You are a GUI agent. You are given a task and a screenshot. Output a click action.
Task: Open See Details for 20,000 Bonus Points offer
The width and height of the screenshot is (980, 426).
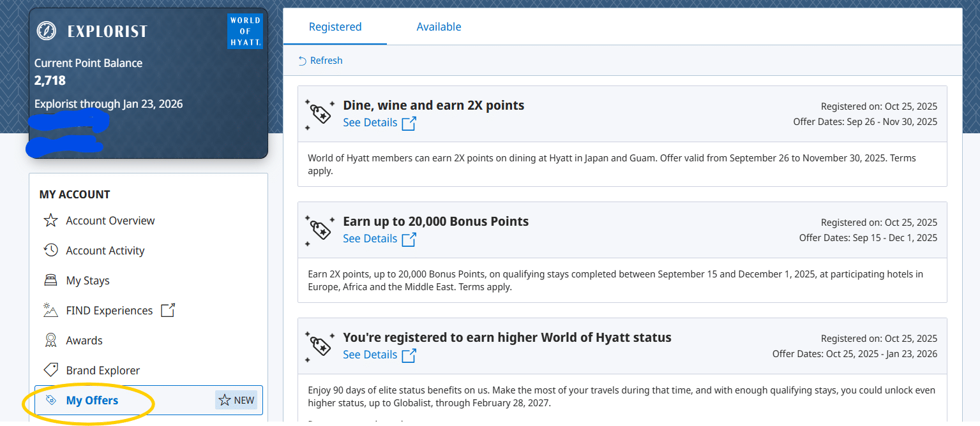[x=370, y=239]
